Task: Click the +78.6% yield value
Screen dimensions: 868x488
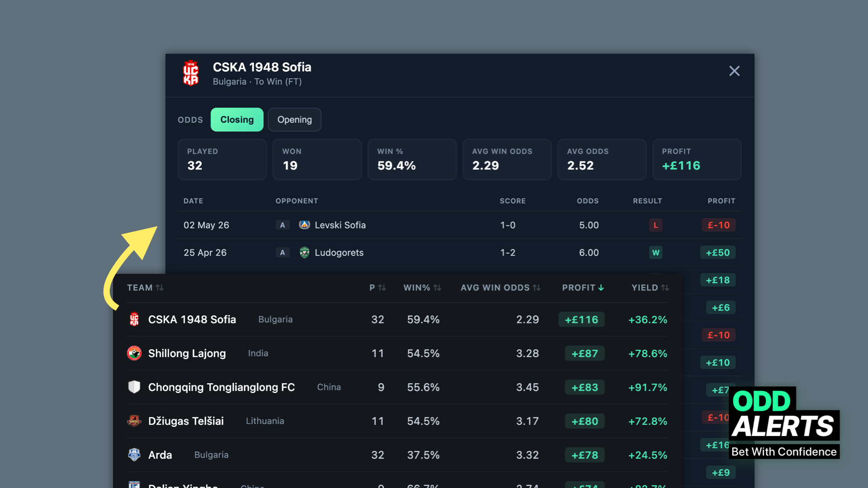Action: pos(647,353)
